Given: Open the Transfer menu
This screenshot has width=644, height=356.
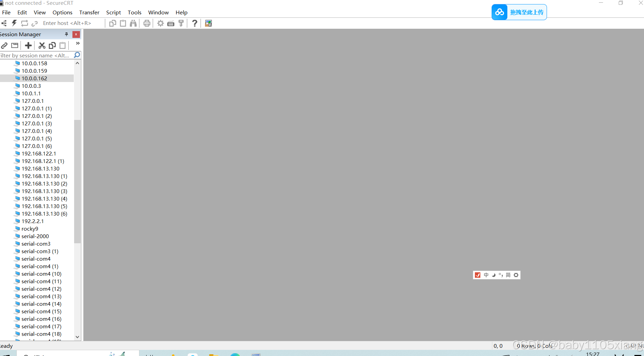Looking at the screenshot, I should coord(89,12).
